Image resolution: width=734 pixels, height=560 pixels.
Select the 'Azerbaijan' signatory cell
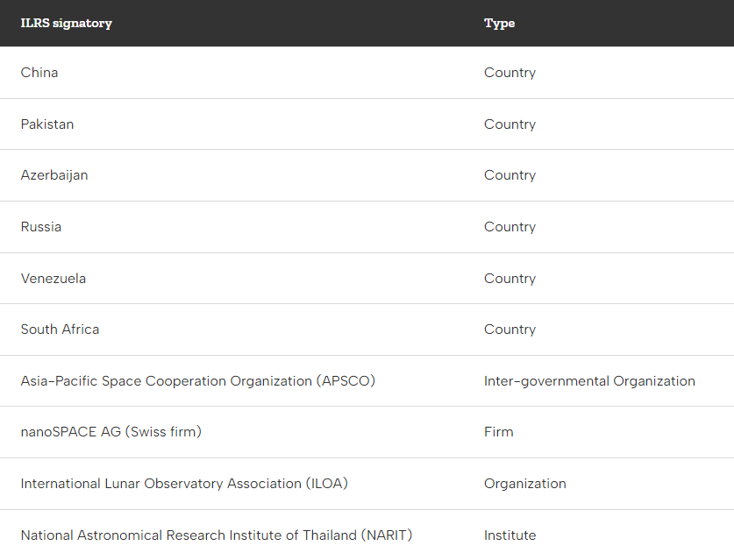point(54,175)
